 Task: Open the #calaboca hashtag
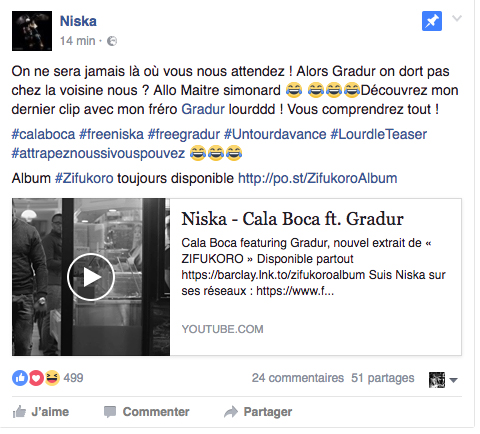pos(43,134)
